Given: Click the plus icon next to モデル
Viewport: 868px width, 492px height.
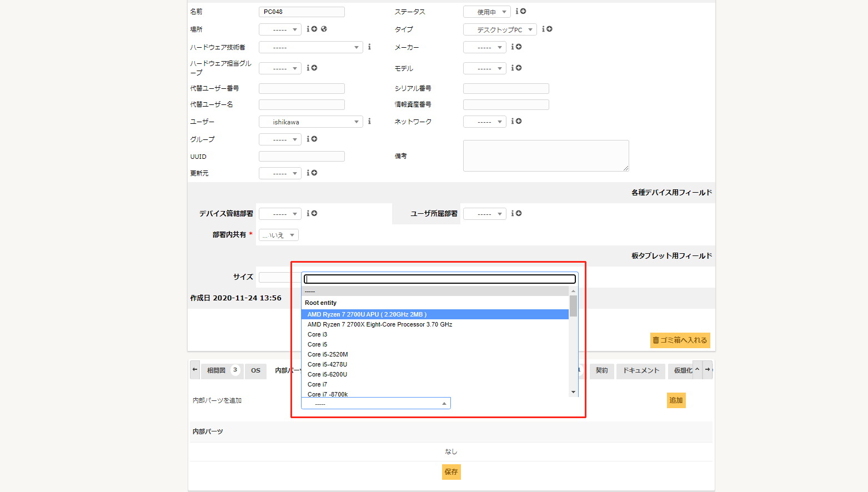Looking at the screenshot, I should tap(519, 68).
